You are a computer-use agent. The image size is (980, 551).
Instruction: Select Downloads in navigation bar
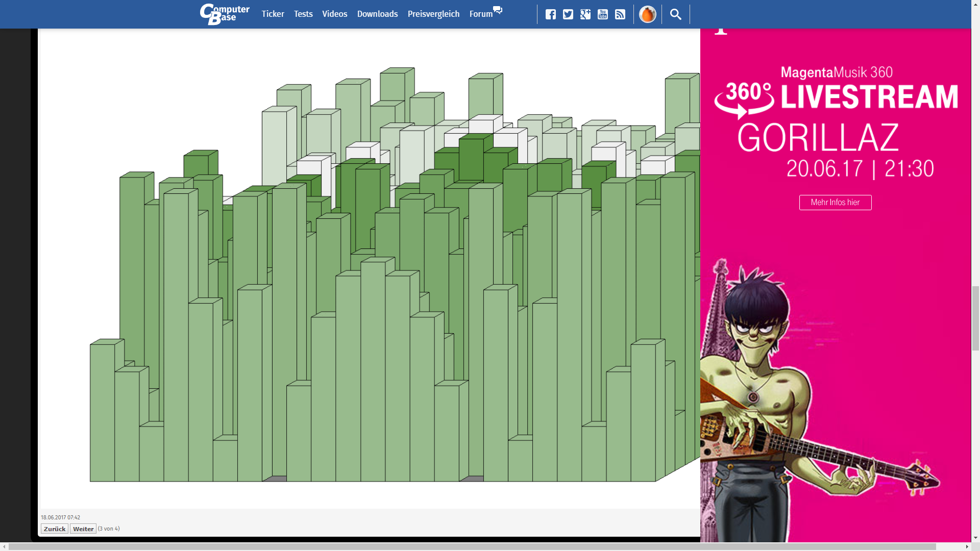click(377, 14)
